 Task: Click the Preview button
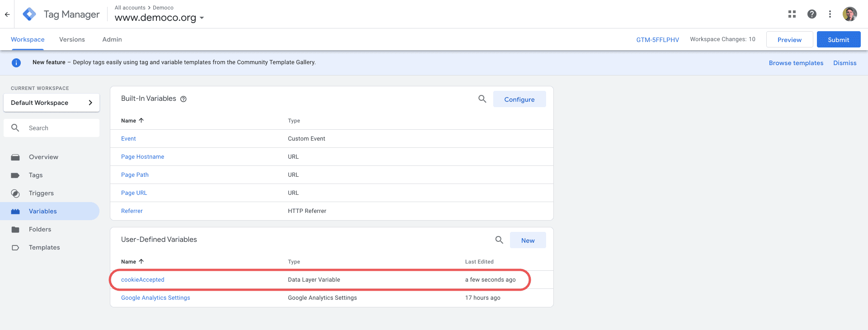point(789,39)
